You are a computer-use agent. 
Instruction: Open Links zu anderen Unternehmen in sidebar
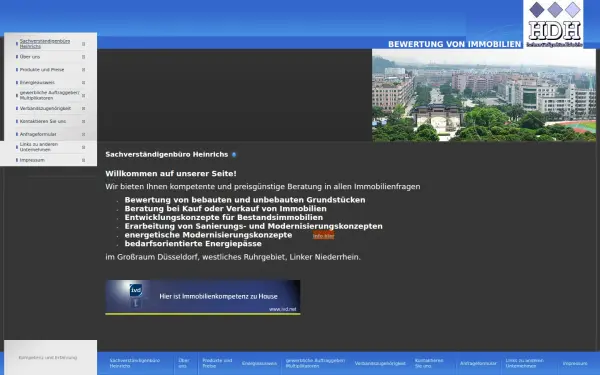pos(39,147)
